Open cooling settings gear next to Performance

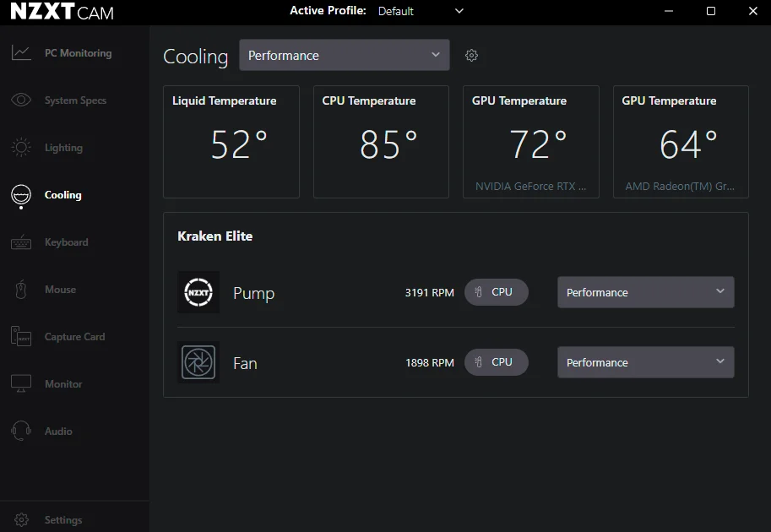coord(472,56)
